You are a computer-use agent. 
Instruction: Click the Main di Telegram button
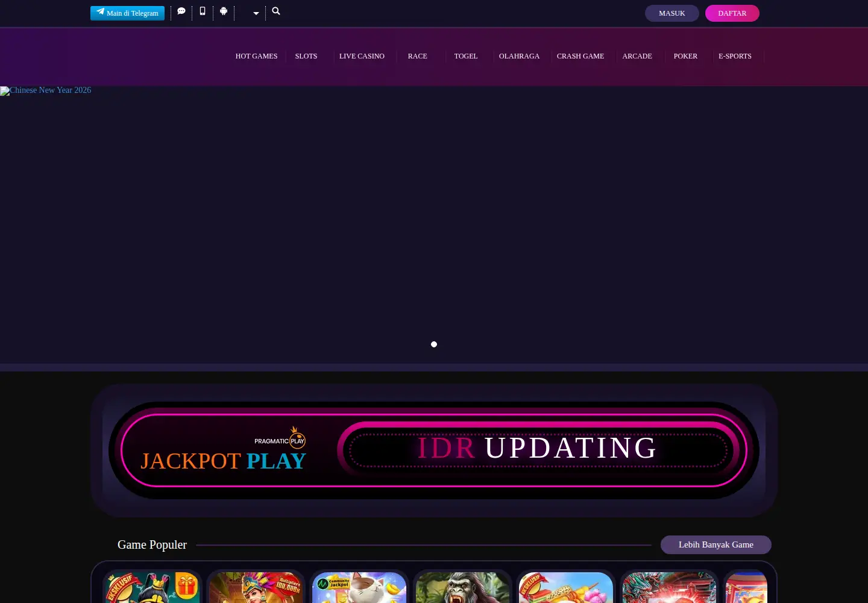pos(127,13)
